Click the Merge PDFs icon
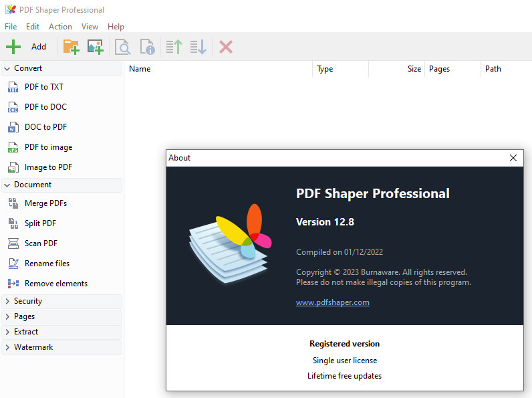The height and width of the screenshot is (398, 532). pyautogui.click(x=13, y=203)
